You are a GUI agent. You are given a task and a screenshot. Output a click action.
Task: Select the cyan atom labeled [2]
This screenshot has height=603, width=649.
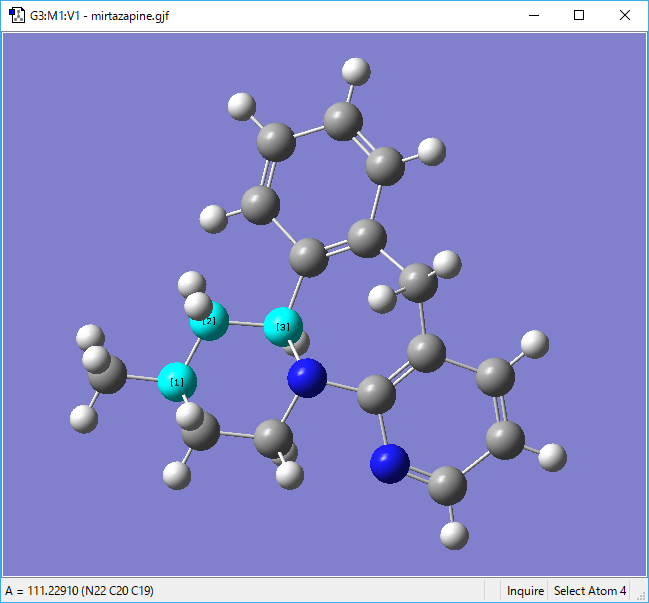point(210,322)
